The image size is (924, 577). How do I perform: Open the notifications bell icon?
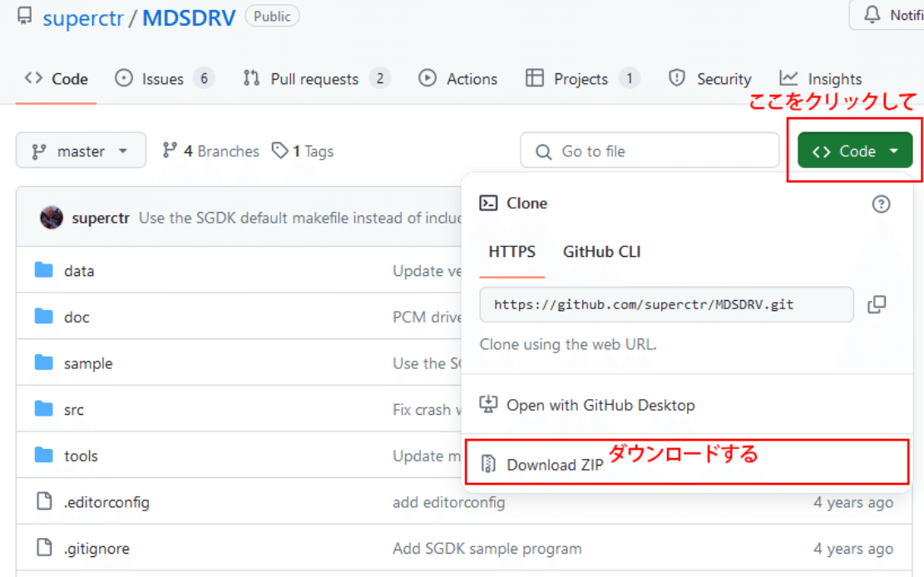tap(873, 15)
